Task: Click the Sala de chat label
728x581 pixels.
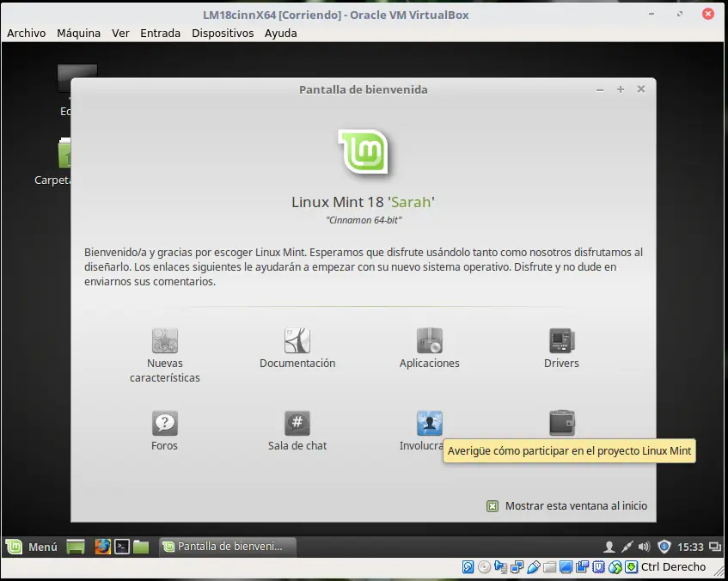Action: pos(297,446)
